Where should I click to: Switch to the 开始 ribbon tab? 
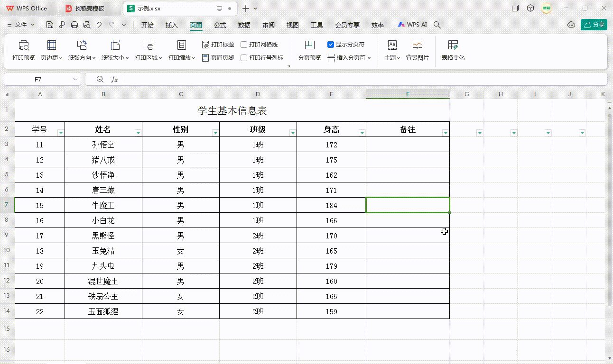click(x=148, y=25)
